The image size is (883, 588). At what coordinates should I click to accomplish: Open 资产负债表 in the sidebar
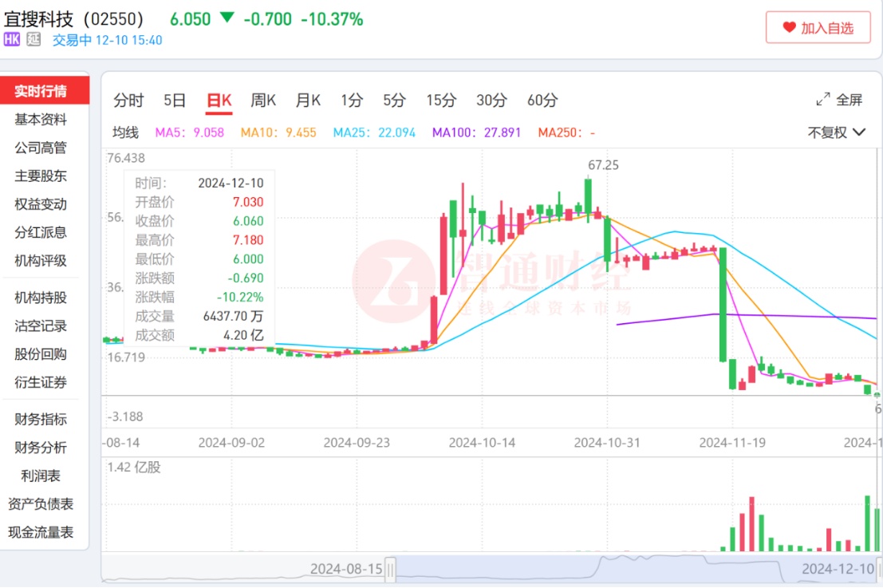point(41,503)
